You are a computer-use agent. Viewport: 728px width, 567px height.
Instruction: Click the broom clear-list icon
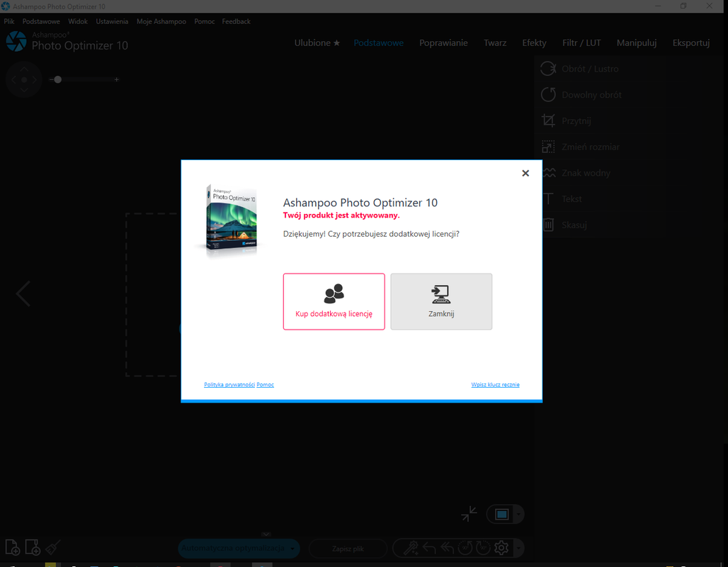pos(52,547)
